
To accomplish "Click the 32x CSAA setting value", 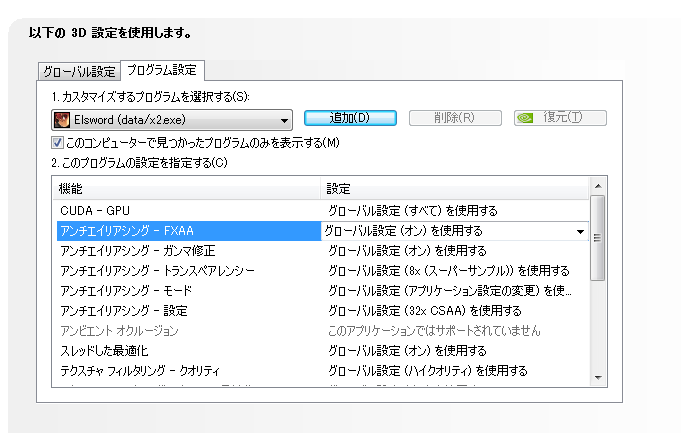I will pos(425,311).
